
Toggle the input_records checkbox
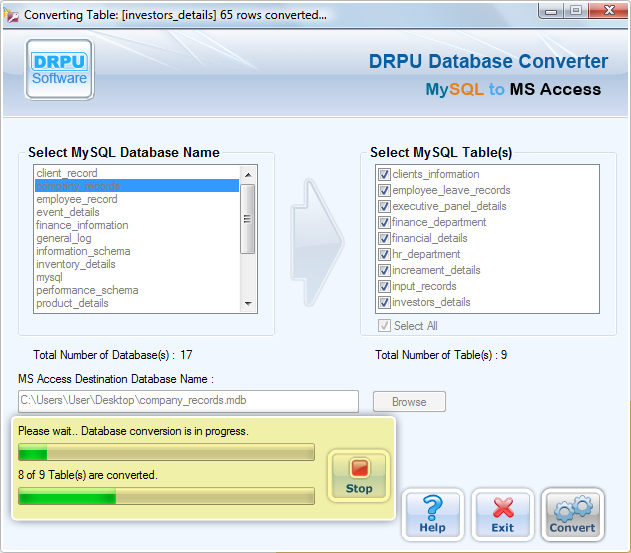pyautogui.click(x=384, y=286)
